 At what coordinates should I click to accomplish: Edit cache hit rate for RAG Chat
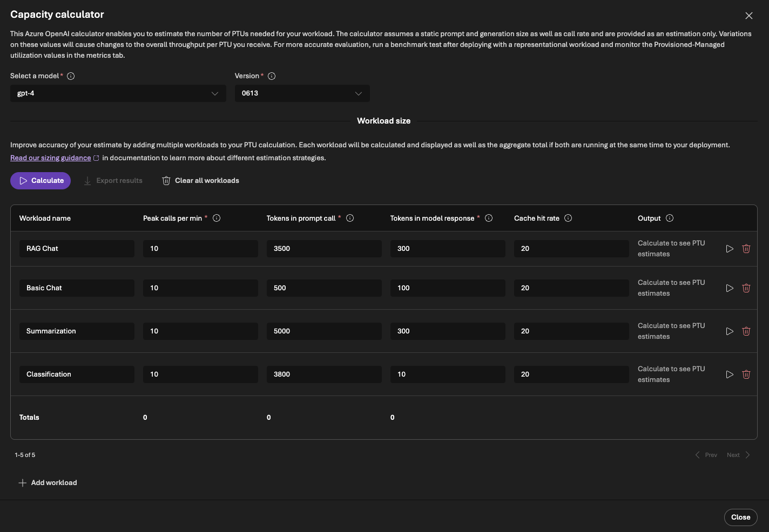(x=571, y=249)
